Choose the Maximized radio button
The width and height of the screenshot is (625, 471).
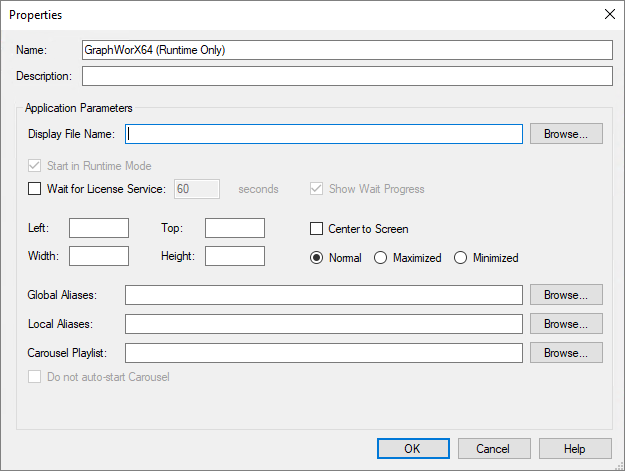380,258
